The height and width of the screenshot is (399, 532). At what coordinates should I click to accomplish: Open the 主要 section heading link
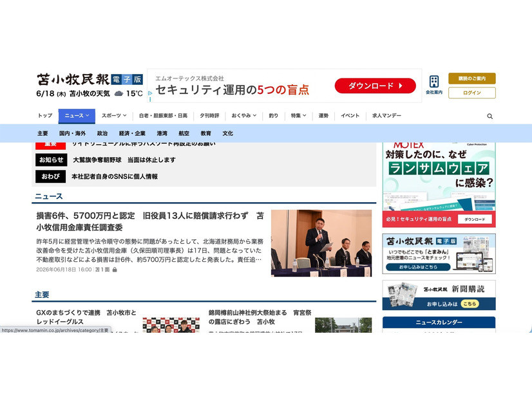pyautogui.click(x=42, y=295)
